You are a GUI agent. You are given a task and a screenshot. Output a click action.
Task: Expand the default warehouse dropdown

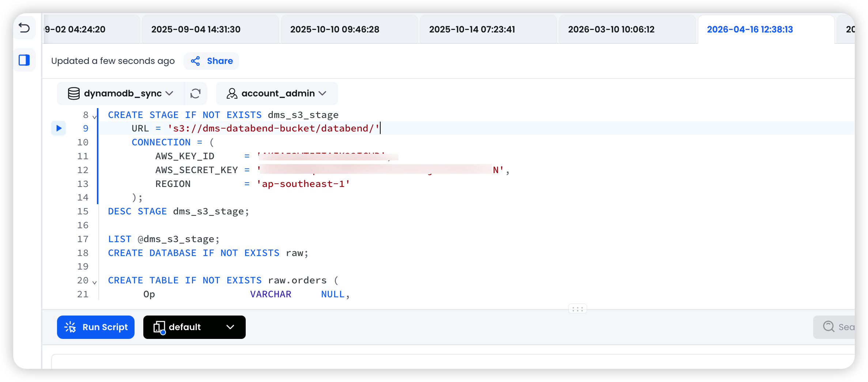(x=230, y=327)
